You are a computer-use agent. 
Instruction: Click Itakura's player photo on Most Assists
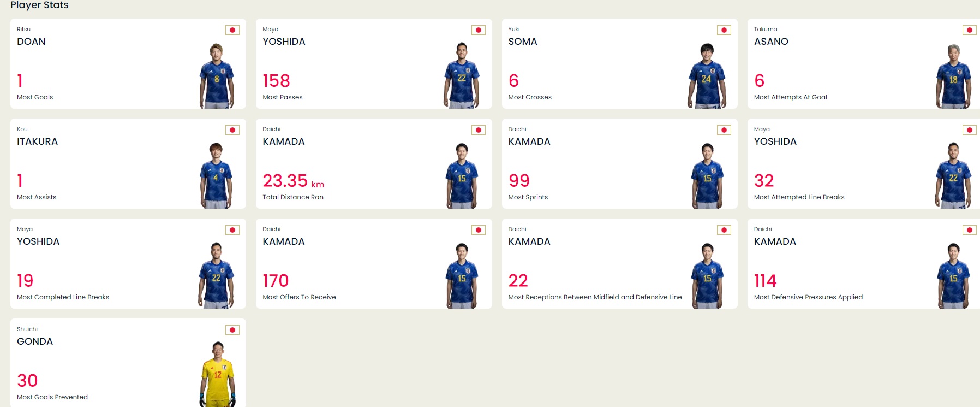(x=216, y=175)
